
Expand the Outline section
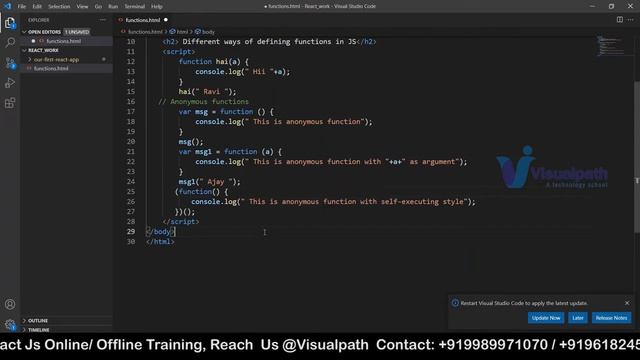click(38, 321)
